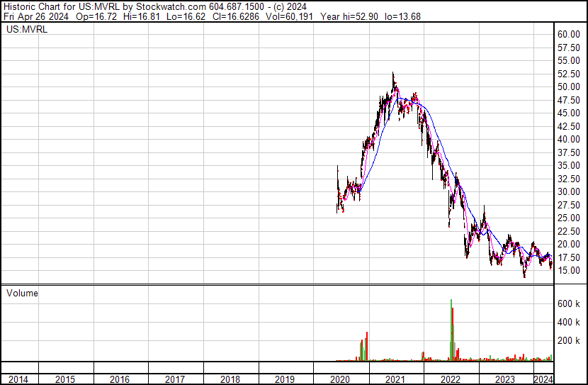588x385 pixels.
Task: Click the Volume panel label
Action: pyautogui.click(x=21, y=293)
